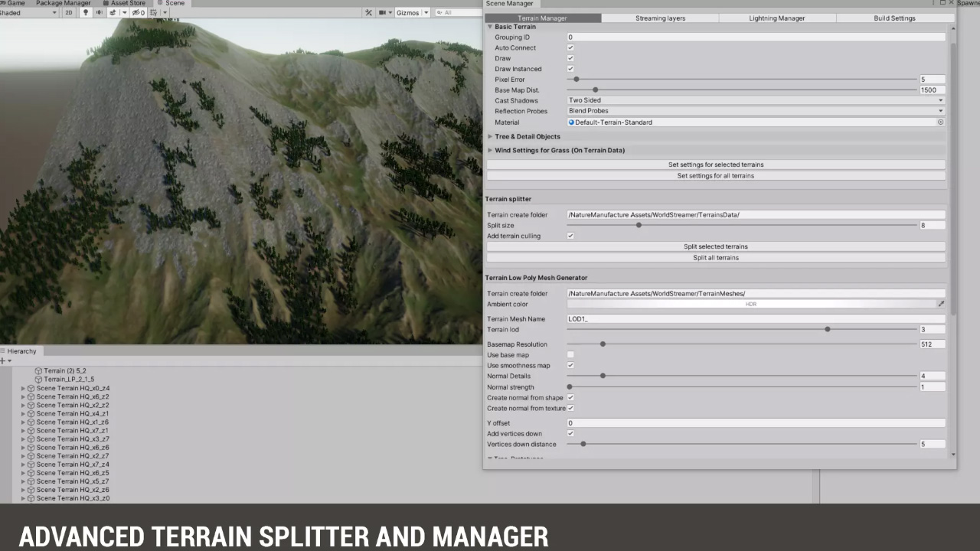980x551 pixels.
Task: Click Default-Terrain-Standard material icon
Action: pyautogui.click(x=571, y=122)
